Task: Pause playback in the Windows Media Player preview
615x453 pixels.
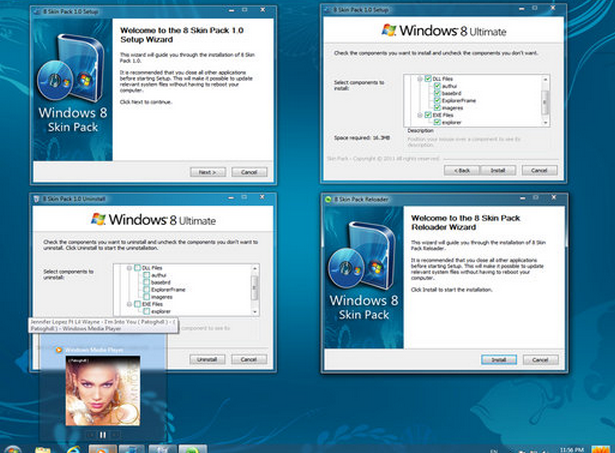Action: pos(103,435)
